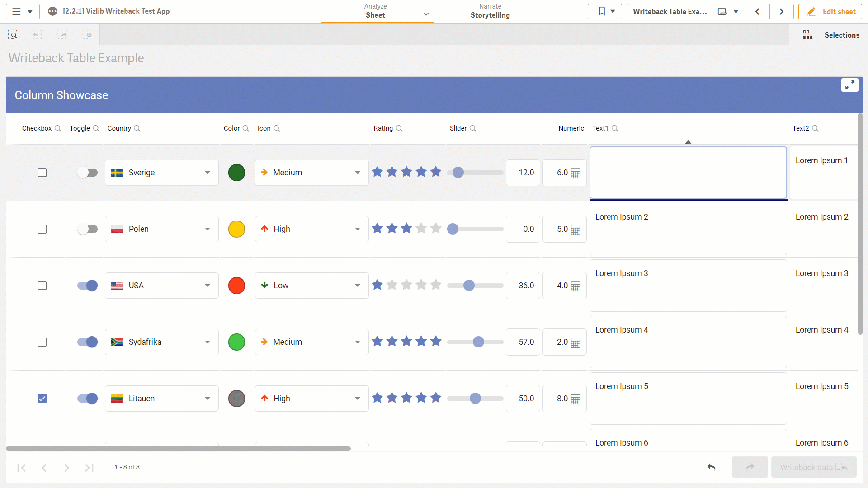Viewport: 868px width, 488px height.
Task: Click the Edit sheet button
Action: [x=830, y=12]
